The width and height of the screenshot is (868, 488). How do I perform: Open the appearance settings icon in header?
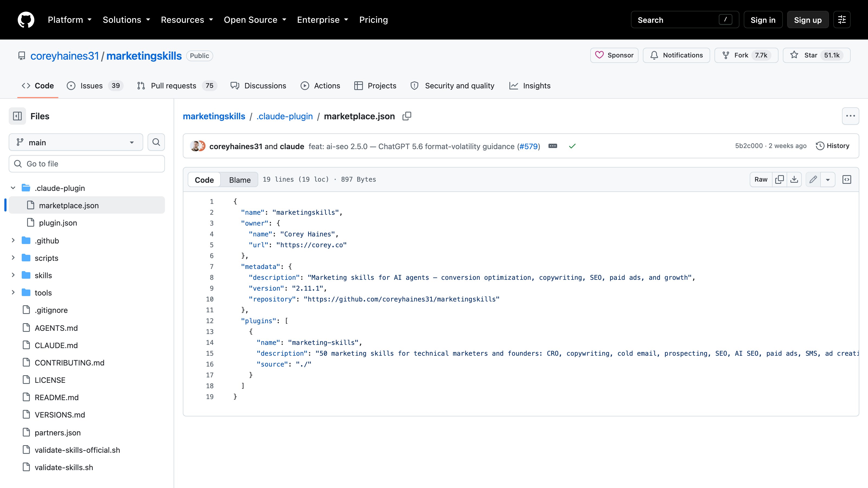click(x=842, y=20)
